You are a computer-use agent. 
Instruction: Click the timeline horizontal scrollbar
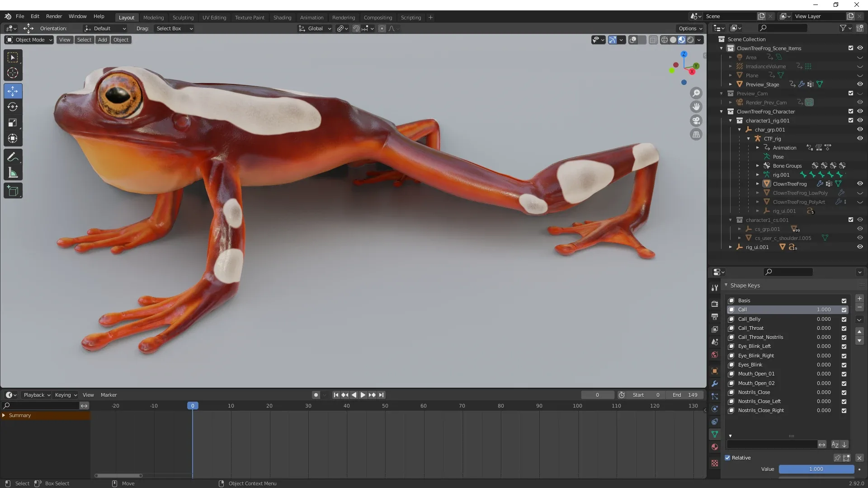tap(118, 475)
